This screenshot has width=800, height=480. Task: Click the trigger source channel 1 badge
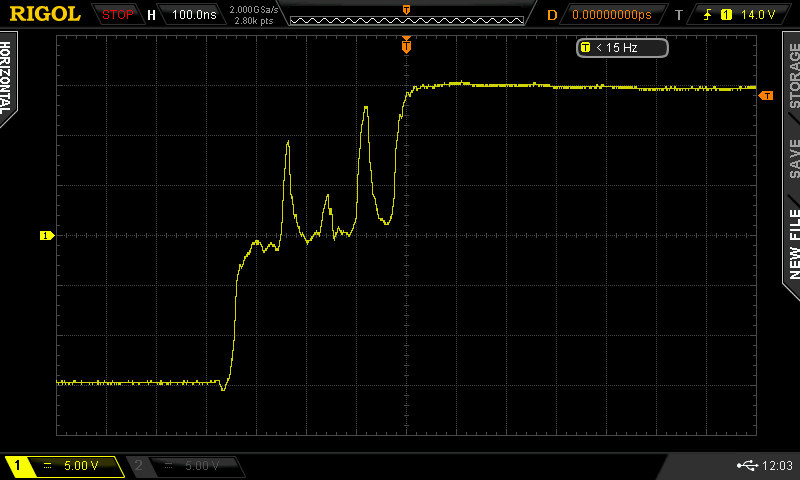[725, 15]
